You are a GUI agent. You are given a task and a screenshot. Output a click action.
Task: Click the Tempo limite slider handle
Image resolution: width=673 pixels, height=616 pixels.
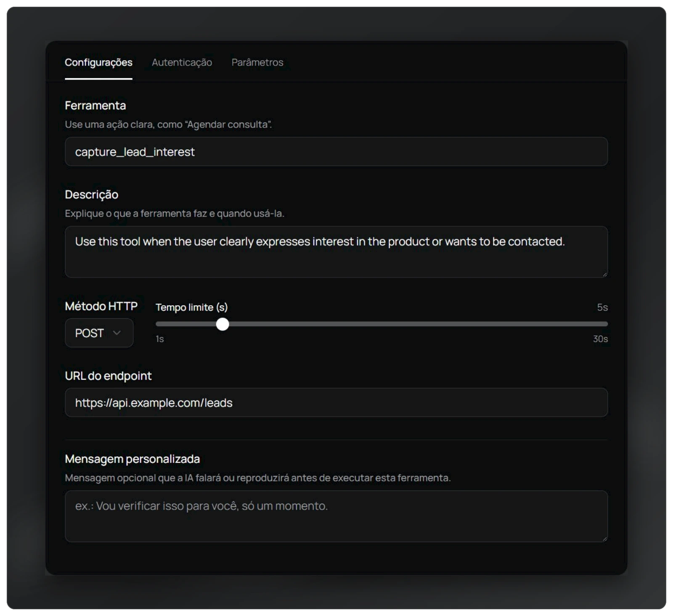[x=223, y=324]
